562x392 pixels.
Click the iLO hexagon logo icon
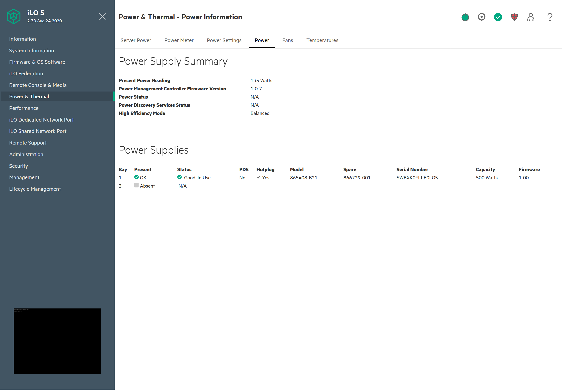point(13,16)
